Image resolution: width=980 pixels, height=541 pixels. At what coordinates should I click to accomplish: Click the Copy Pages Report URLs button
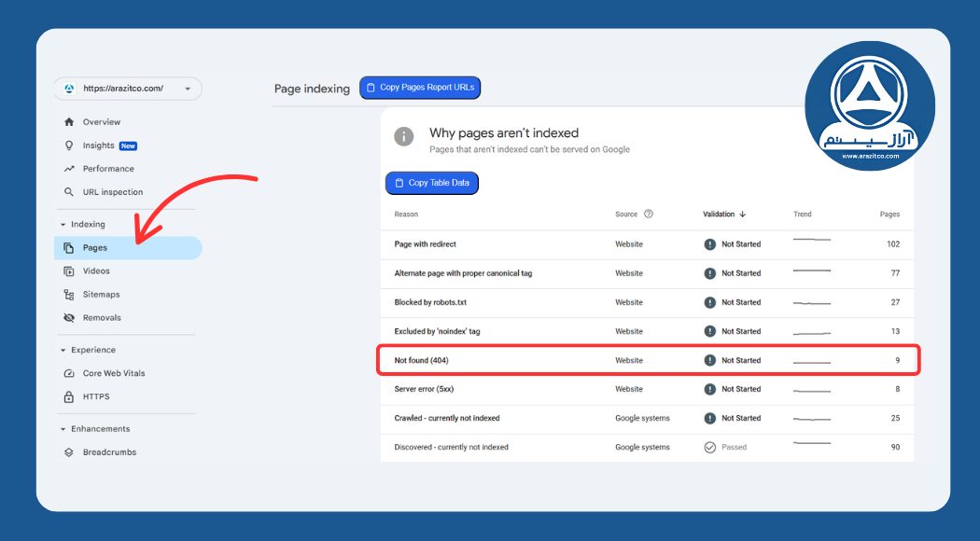(419, 88)
